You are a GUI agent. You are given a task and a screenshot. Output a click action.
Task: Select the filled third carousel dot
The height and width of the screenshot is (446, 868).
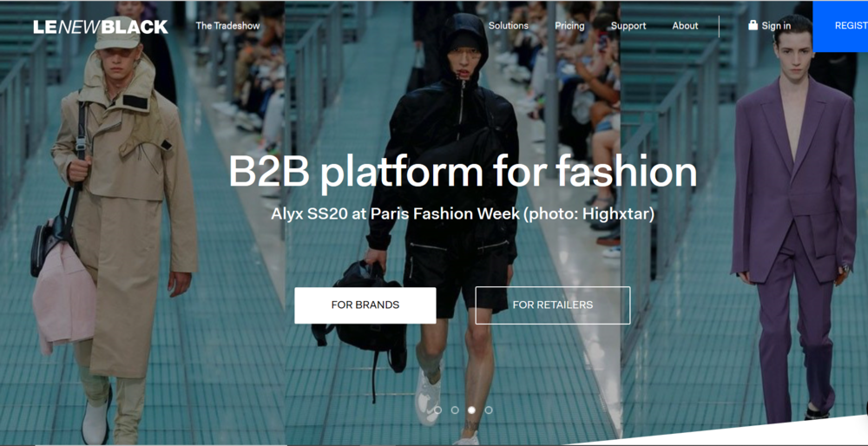point(471,410)
